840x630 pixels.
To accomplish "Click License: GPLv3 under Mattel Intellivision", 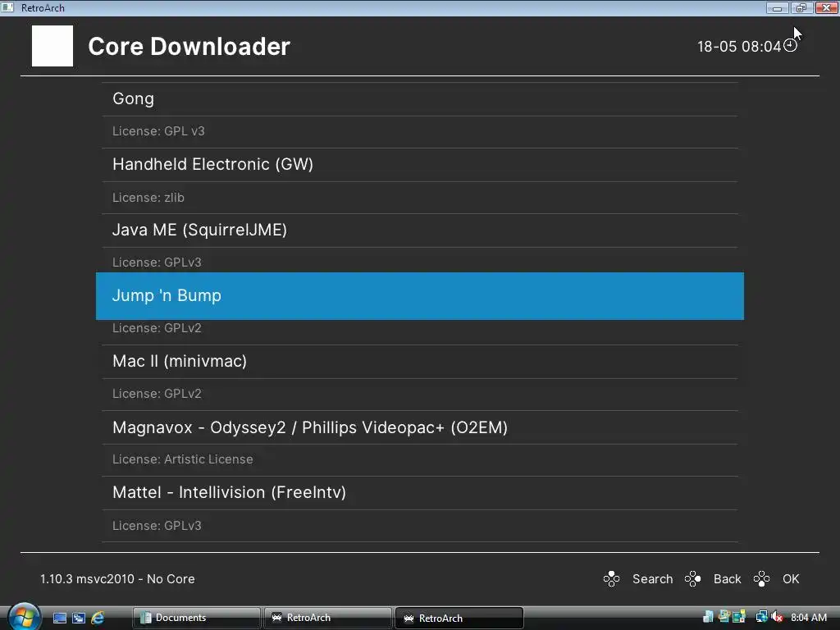I will tap(157, 526).
